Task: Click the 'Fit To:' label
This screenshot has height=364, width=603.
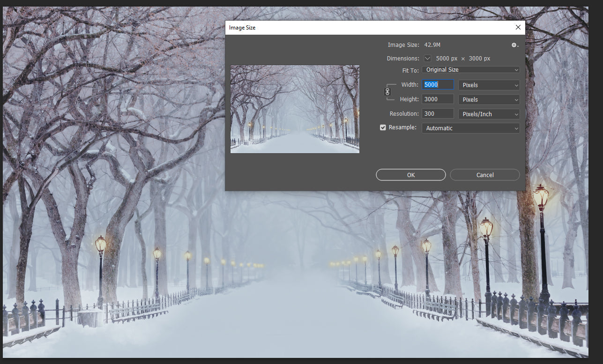Action: (410, 70)
